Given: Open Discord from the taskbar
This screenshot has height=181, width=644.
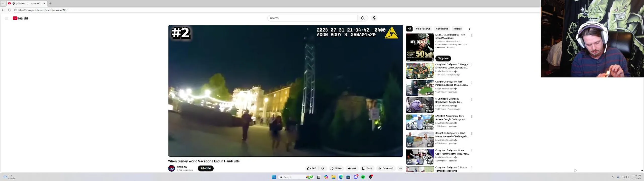Looking at the screenshot, I should click(356, 177).
